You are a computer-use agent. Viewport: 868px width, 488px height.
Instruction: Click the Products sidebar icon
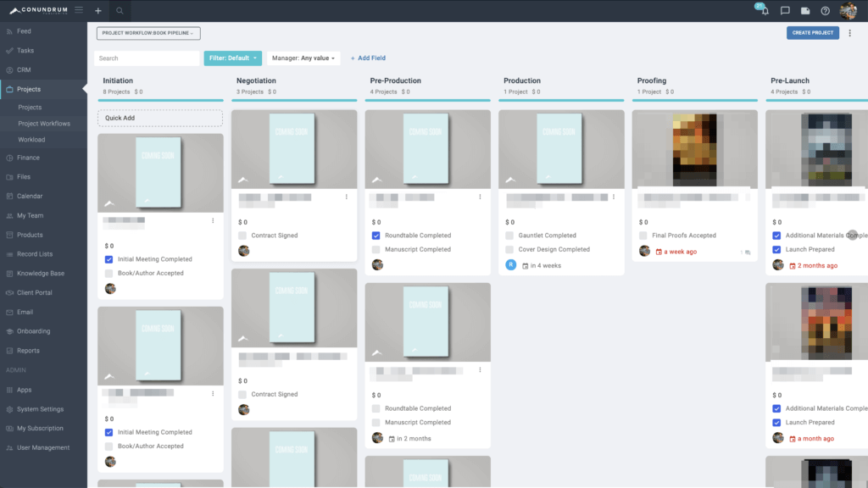[9, 235]
